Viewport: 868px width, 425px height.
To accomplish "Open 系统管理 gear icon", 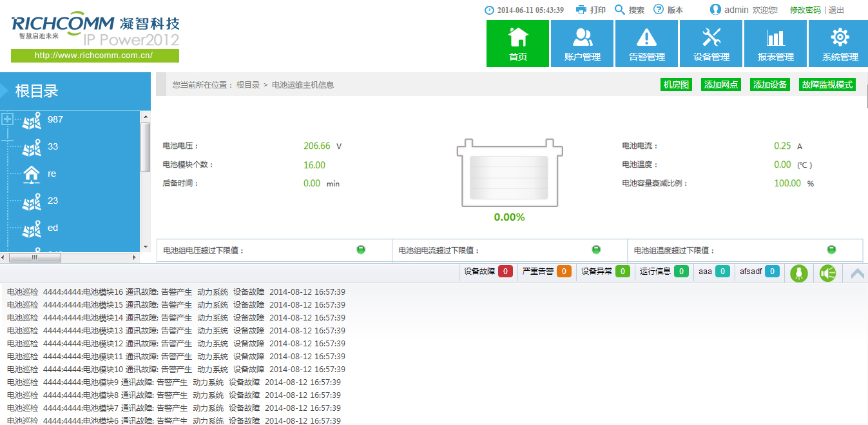I will (x=840, y=37).
